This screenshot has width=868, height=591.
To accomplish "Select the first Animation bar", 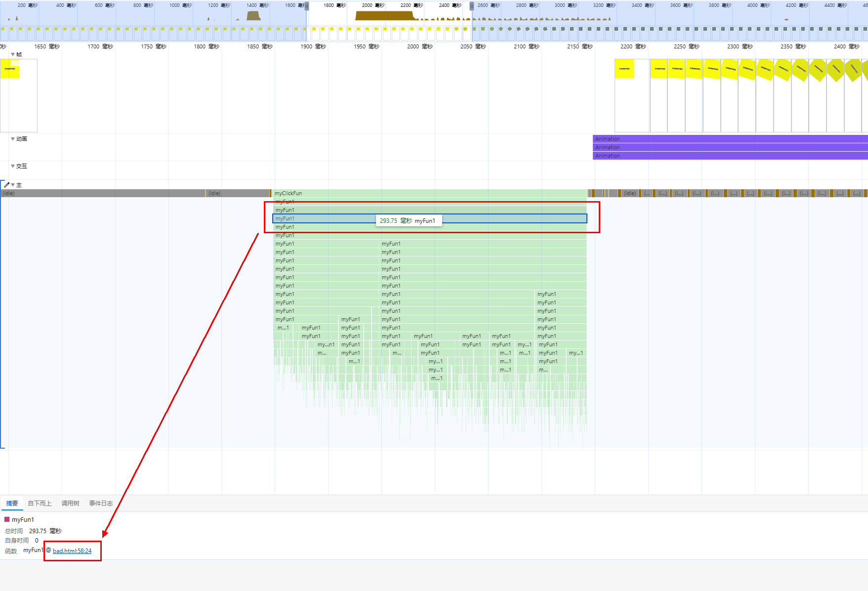I will (x=730, y=139).
